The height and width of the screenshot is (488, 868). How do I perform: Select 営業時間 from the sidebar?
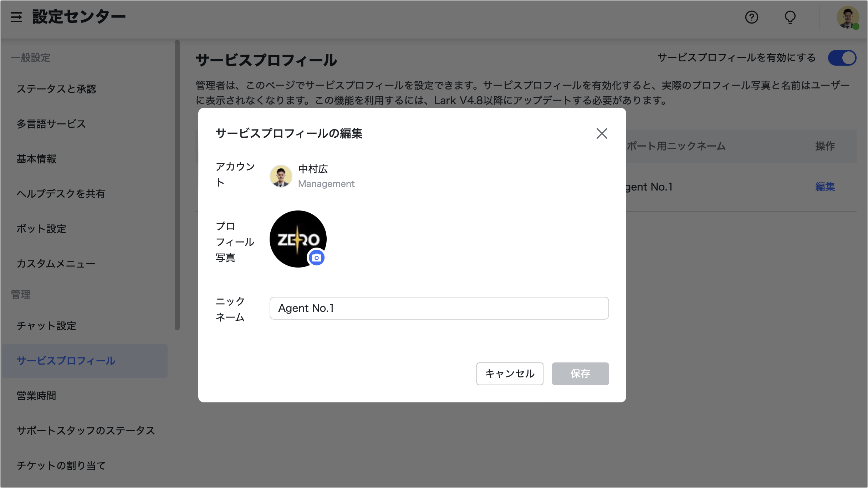click(36, 396)
